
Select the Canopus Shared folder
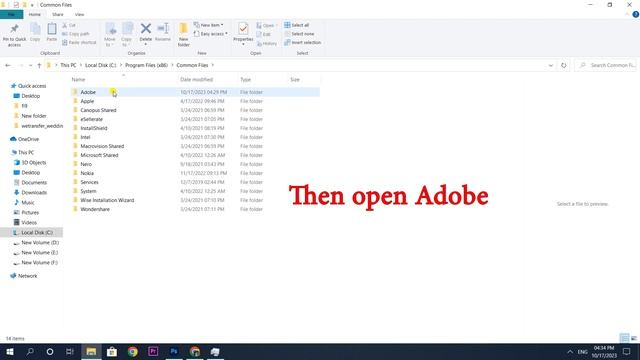click(x=98, y=110)
